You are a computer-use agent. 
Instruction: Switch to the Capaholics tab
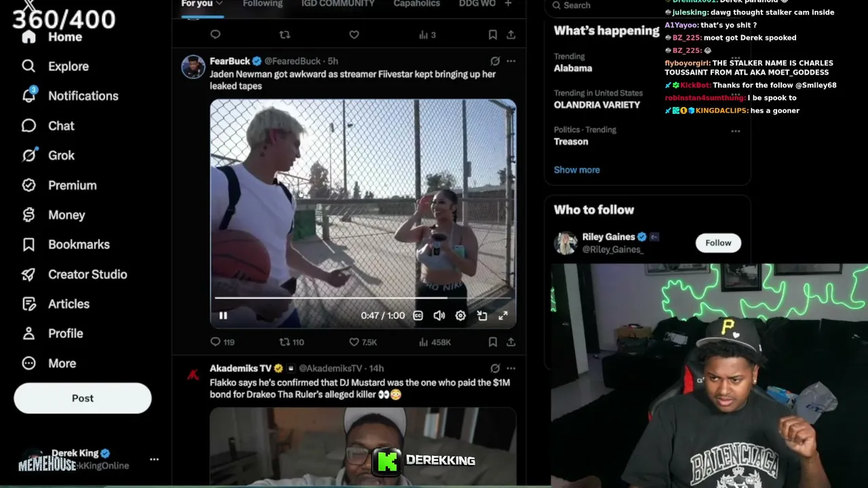tap(416, 4)
